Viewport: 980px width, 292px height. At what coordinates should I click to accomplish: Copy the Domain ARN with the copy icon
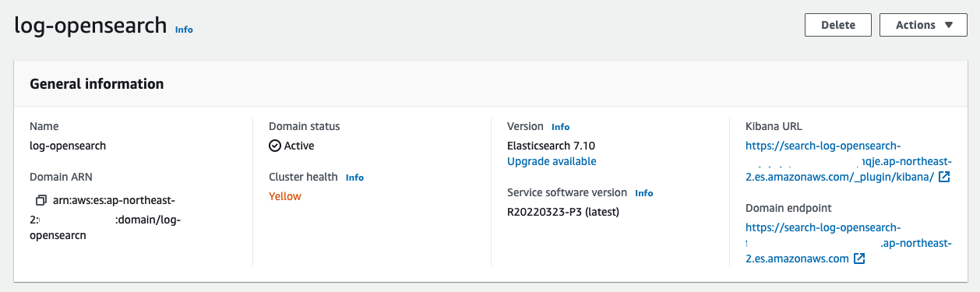coord(41,200)
